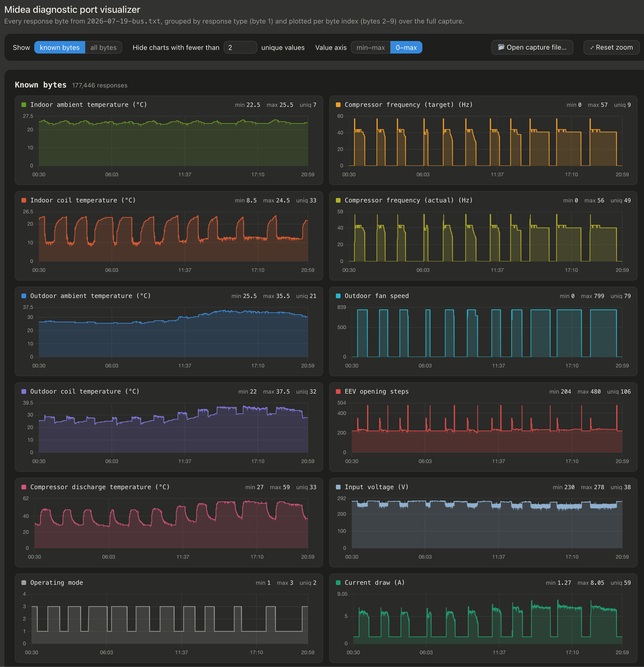Set value axis to min–max

click(x=371, y=47)
